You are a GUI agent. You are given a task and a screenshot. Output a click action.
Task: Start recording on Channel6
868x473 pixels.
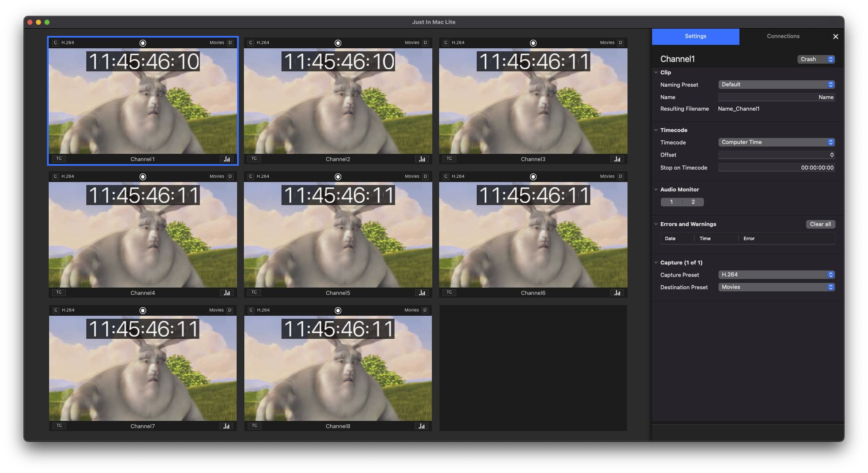(533, 177)
